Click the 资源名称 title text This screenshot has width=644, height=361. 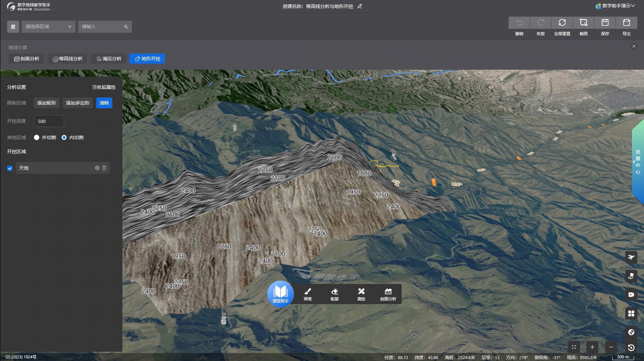(318, 6)
